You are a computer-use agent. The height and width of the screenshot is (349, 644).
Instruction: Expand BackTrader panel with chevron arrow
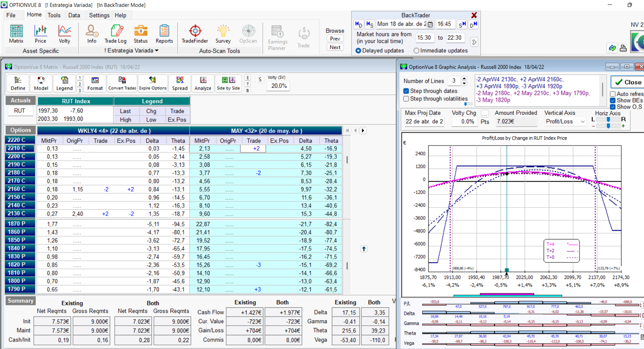click(x=474, y=42)
